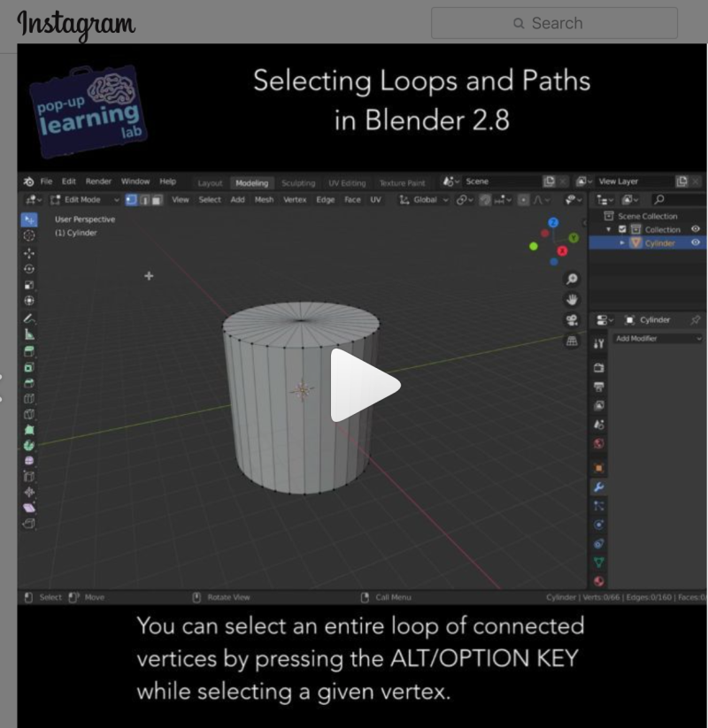The image size is (708, 728).
Task: Select the Knife tool
Action: [x=29, y=414]
